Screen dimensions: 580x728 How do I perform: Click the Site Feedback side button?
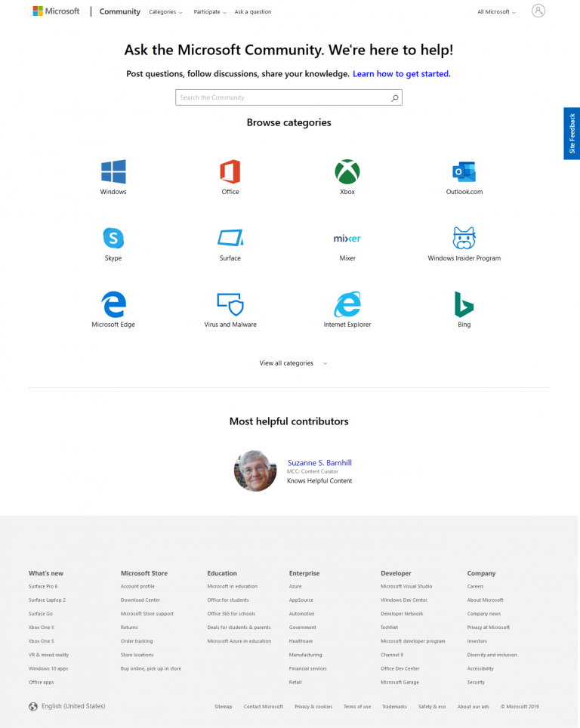(x=572, y=134)
